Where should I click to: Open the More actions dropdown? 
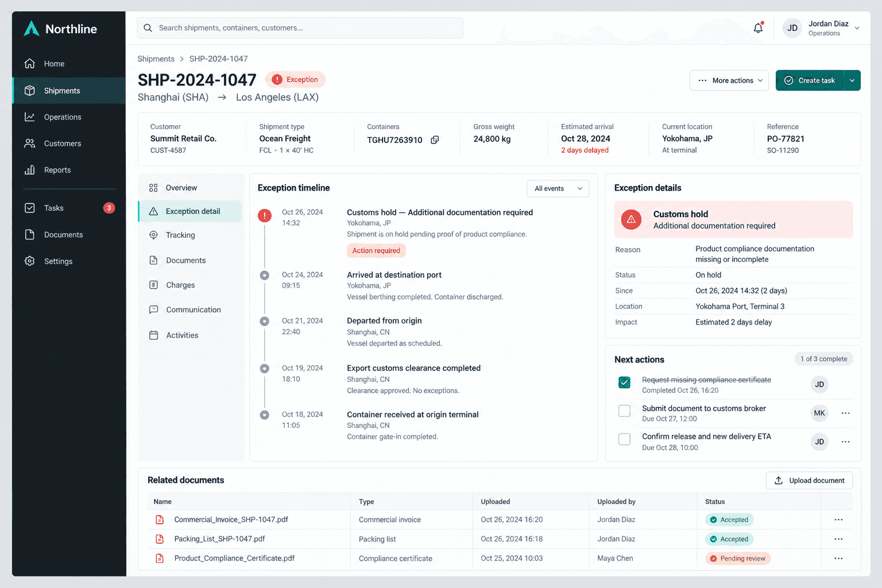click(x=729, y=80)
